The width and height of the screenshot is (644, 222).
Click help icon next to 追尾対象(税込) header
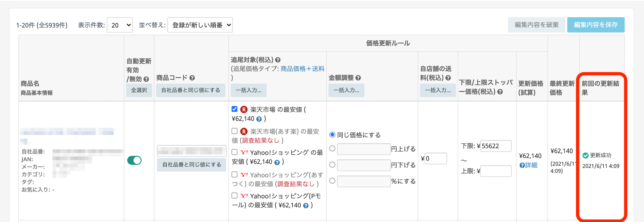tap(278, 60)
